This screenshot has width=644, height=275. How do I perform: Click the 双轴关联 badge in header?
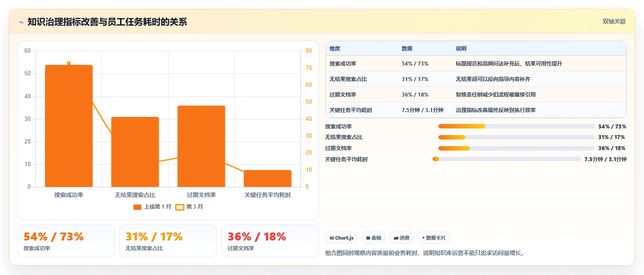pyautogui.click(x=614, y=22)
